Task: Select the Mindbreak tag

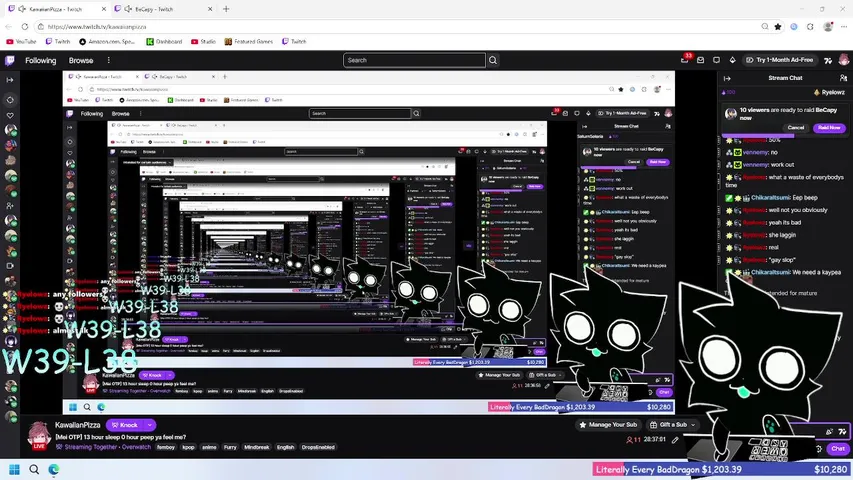Action: [257, 447]
